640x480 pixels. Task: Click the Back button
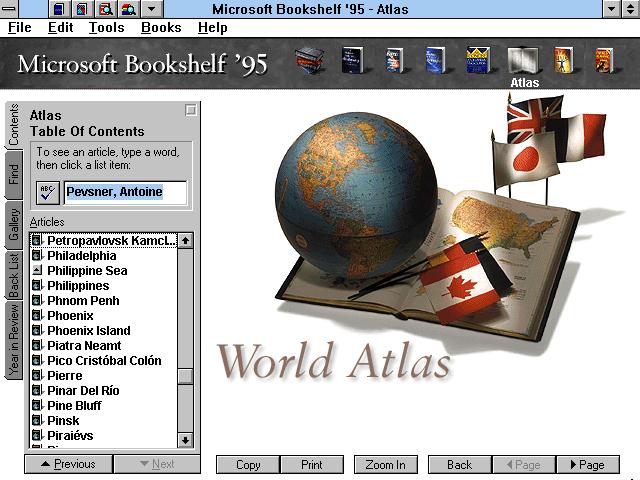(x=460, y=464)
